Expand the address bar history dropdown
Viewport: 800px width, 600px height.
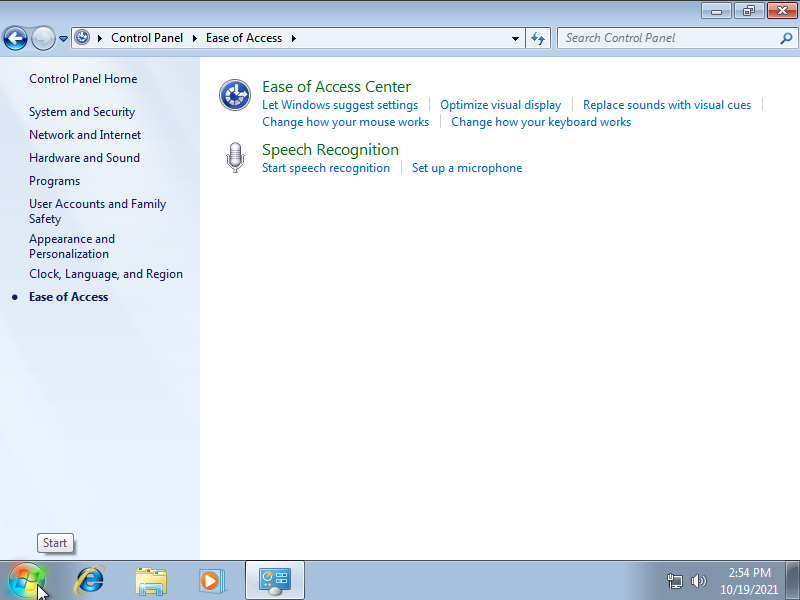click(516, 38)
